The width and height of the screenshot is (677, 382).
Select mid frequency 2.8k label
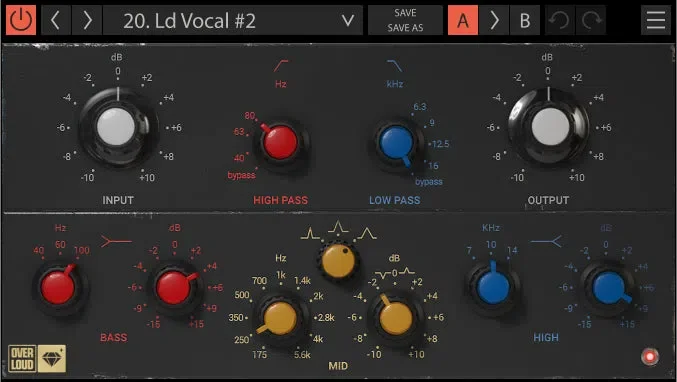[x=326, y=317]
